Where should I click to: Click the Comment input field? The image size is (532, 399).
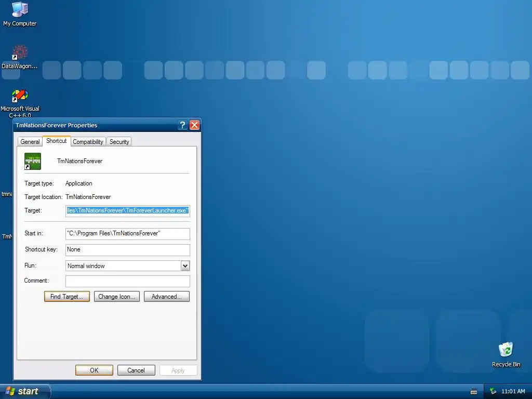pyautogui.click(x=128, y=281)
